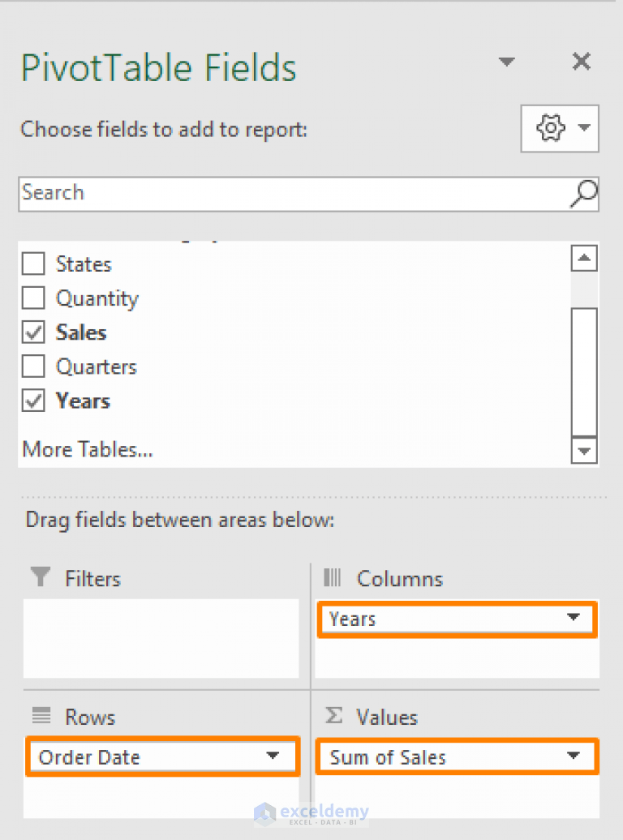Screen dimensions: 623x840
Task: Click the Rows area icon
Action: tap(41, 717)
